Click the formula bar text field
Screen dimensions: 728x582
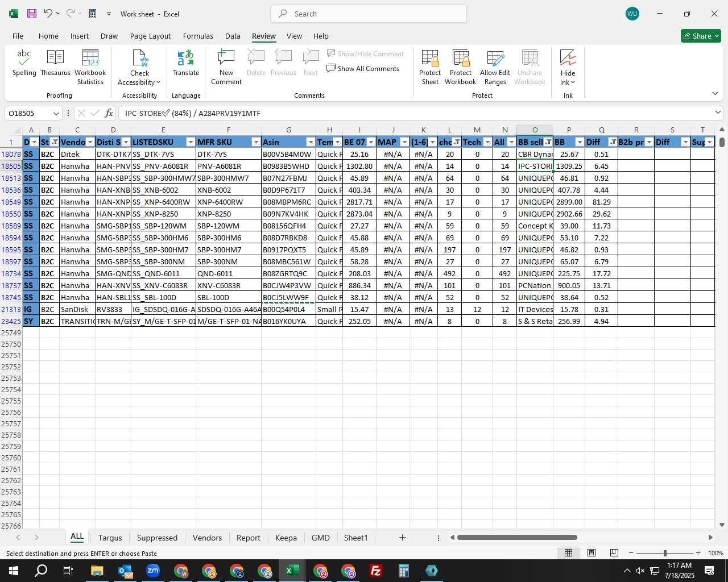(415, 113)
